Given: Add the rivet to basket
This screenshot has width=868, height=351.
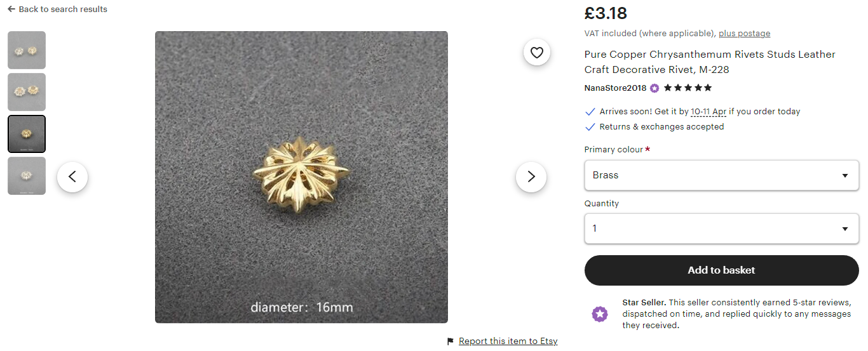Looking at the screenshot, I should 721,270.
